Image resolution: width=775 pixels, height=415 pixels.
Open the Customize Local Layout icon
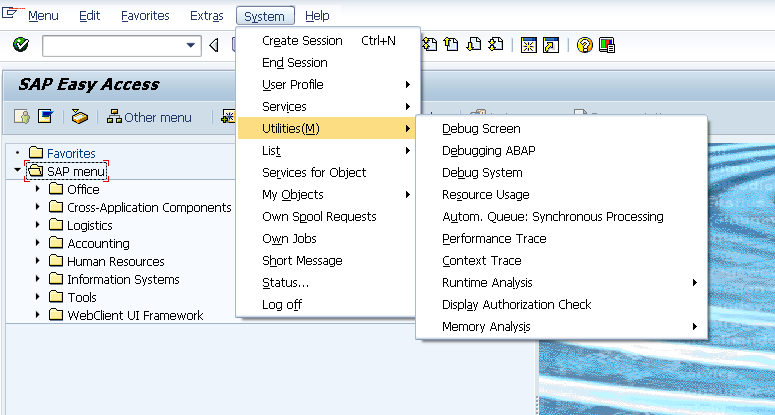point(606,45)
